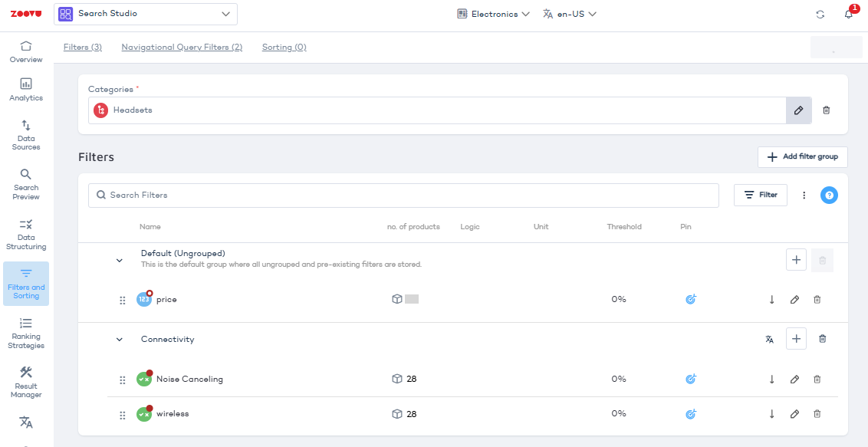Viewport: 868px width, 447px height.
Task: Click the refresh icon in top bar
Action: click(820, 15)
